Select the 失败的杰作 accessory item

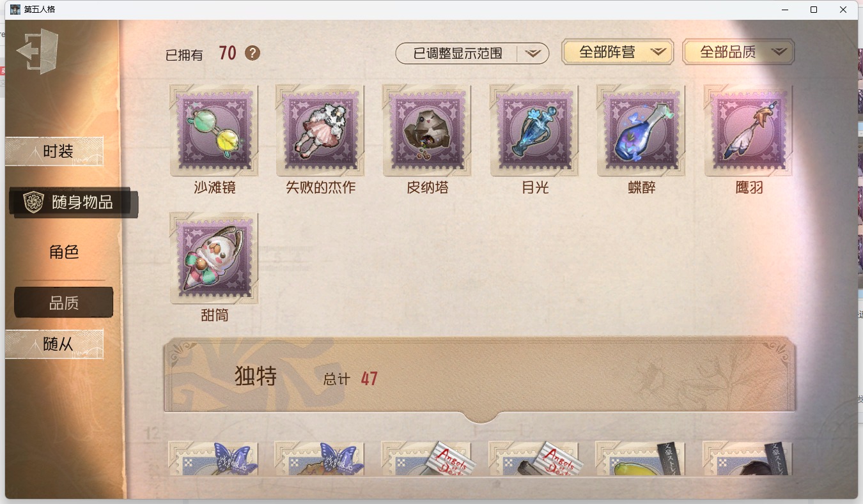pyautogui.click(x=320, y=130)
